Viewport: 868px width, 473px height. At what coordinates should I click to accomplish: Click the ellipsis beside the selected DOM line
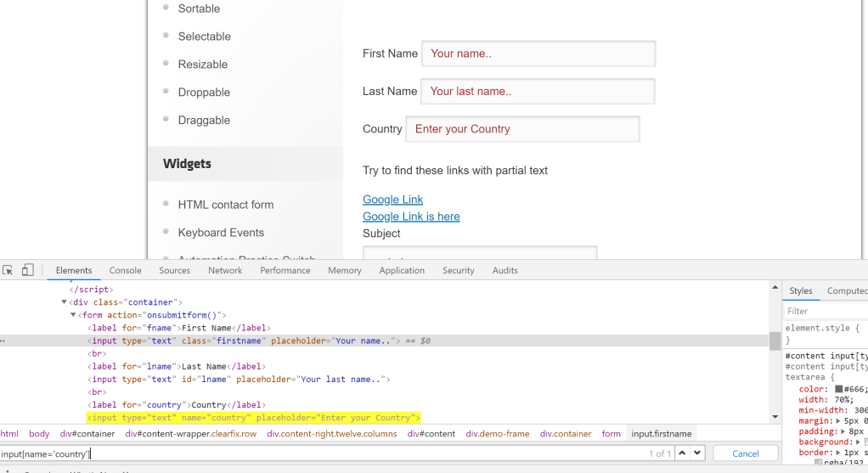coord(3,341)
